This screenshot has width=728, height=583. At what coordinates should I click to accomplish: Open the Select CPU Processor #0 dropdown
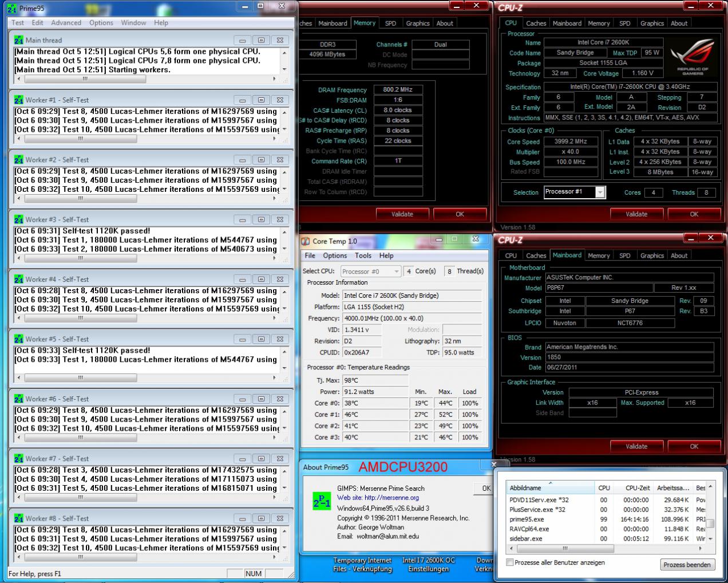coord(370,271)
